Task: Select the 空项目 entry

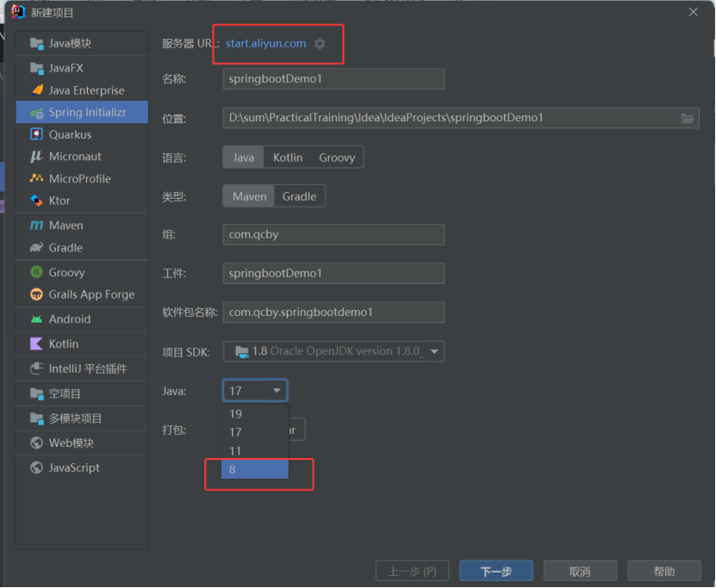Action: (x=82, y=393)
